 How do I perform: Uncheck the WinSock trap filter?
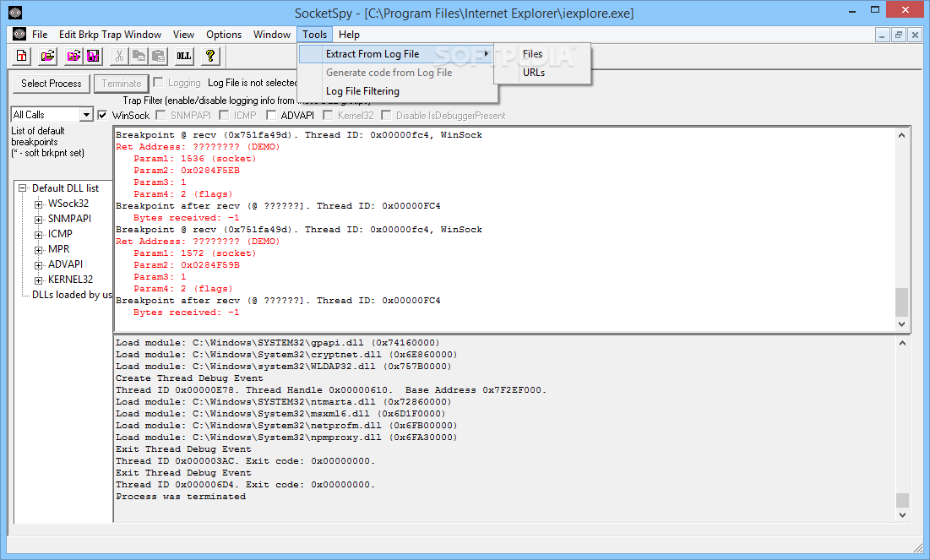coord(102,115)
